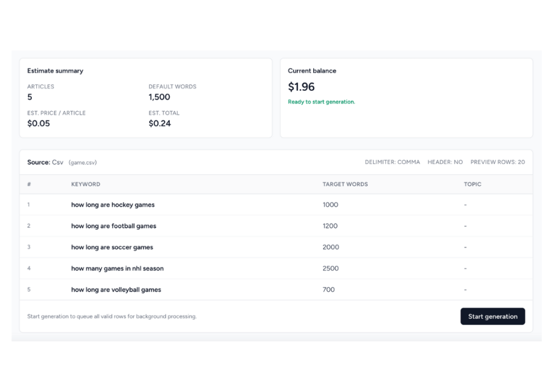
Task: Click the KEYWORD column header
Action: pos(85,184)
